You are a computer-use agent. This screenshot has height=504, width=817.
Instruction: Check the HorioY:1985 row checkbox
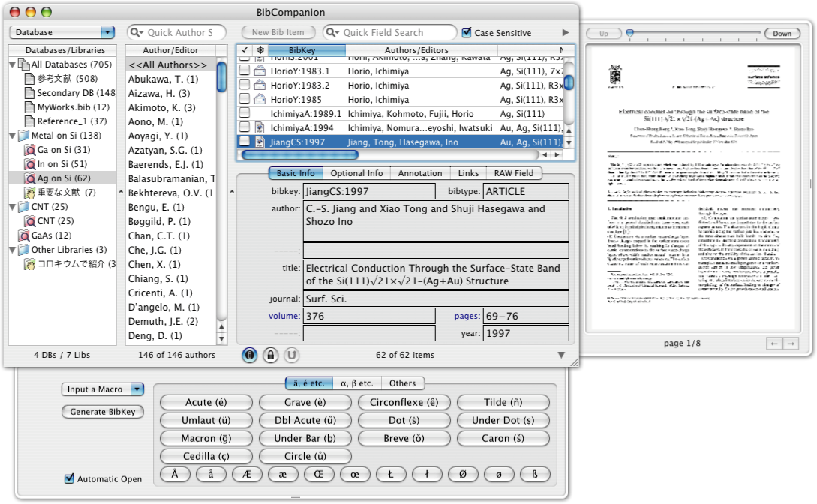pyautogui.click(x=244, y=99)
